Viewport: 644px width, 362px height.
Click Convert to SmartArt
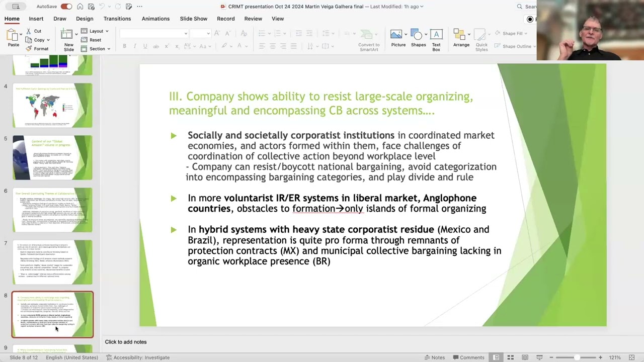pyautogui.click(x=369, y=40)
